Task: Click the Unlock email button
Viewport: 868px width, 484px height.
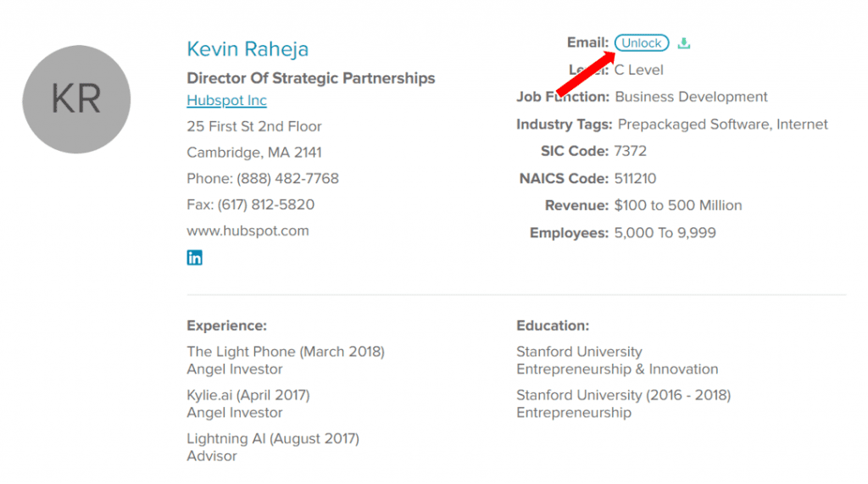Action: pos(642,43)
